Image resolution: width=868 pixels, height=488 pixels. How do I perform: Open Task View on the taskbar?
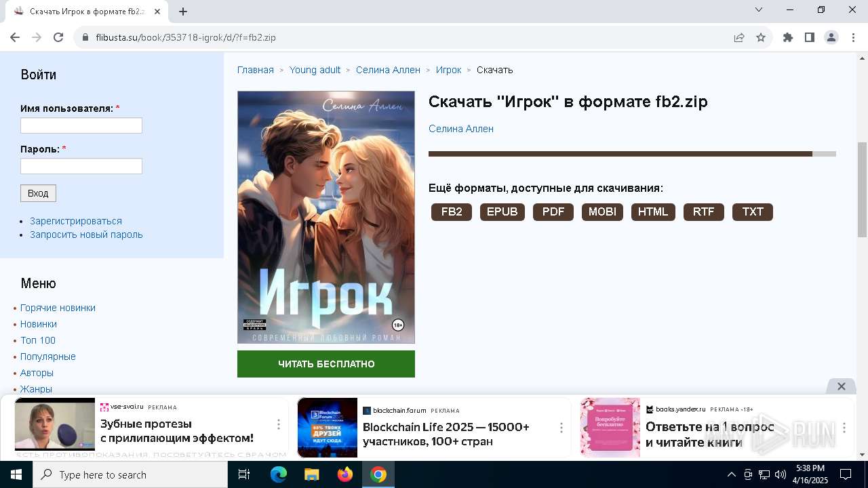point(244,474)
